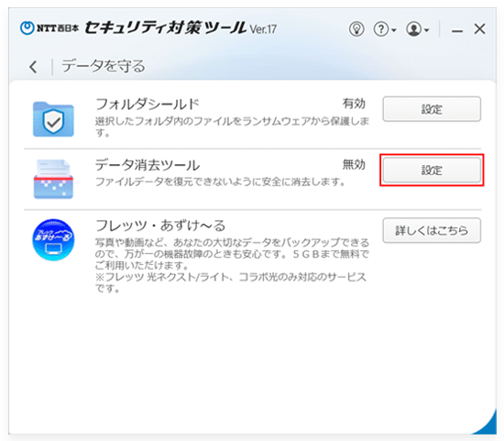Click the 詳しくはこちら button
The height and width of the screenshot is (441, 504).
pyautogui.click(x=432, y=230)
